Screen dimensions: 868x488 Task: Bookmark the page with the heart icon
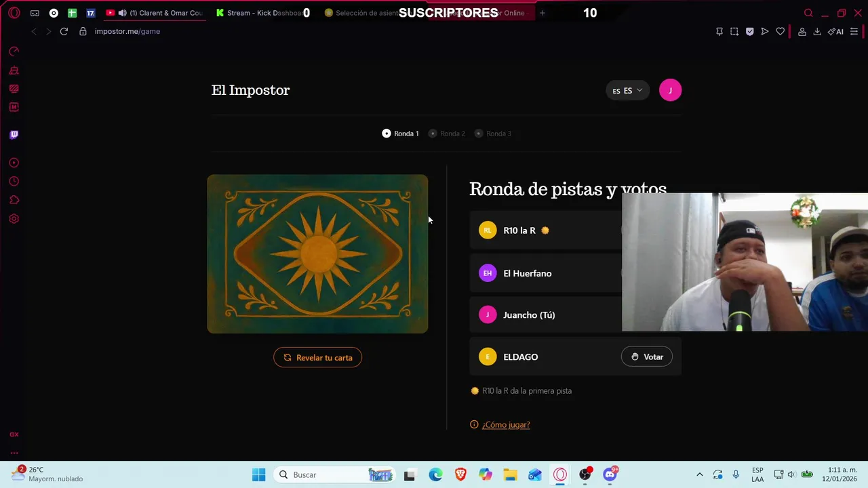(x=781, y=31)
